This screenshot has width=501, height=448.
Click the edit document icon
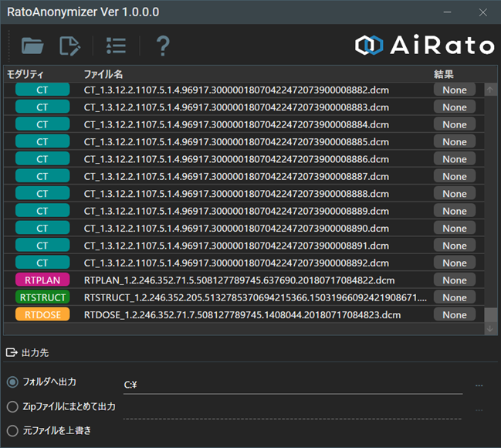69,46
